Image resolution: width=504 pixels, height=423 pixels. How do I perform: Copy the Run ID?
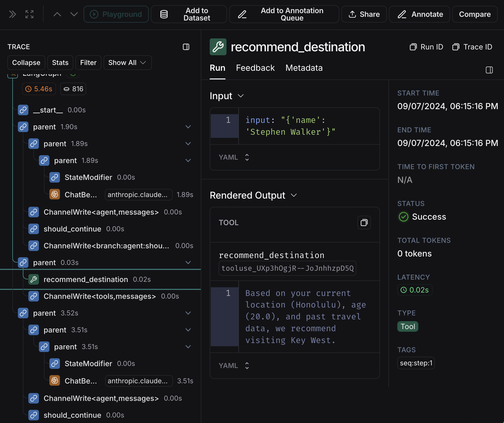[x=426, y=47]
